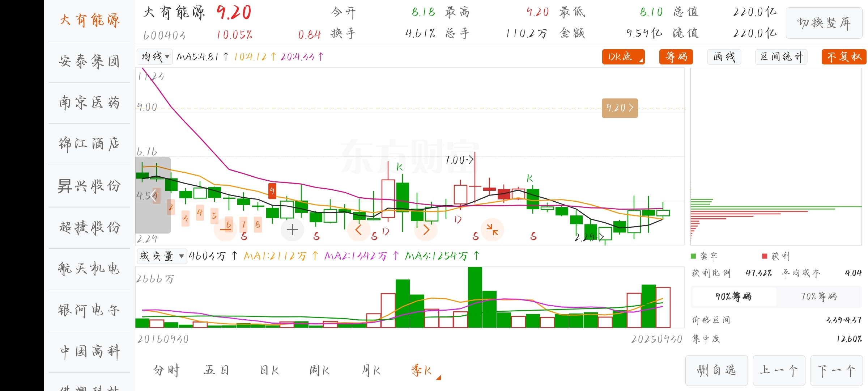Click the zoom-out minus chart button
This screenshot has height=391, width=868.
[x=226, y=230]
